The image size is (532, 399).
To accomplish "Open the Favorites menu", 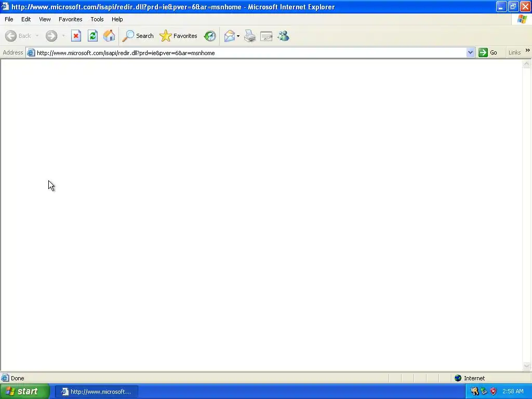I will pyautogui.click(x=70, y=19).
